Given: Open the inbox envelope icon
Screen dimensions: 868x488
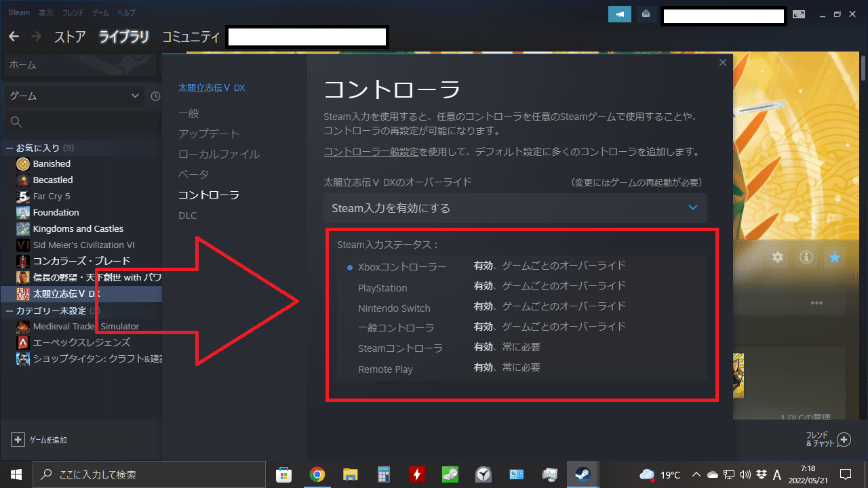Looking at the screenshot, I should (x=646, y=14).
